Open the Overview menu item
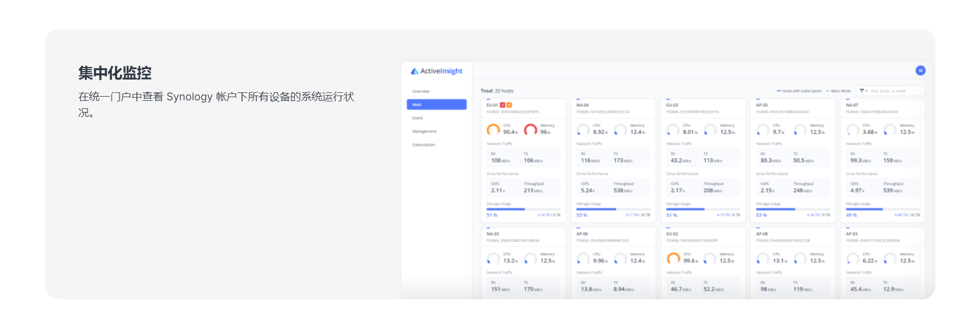Image resolution: width=980 pixels, height=310 pixels. point(421,91)
